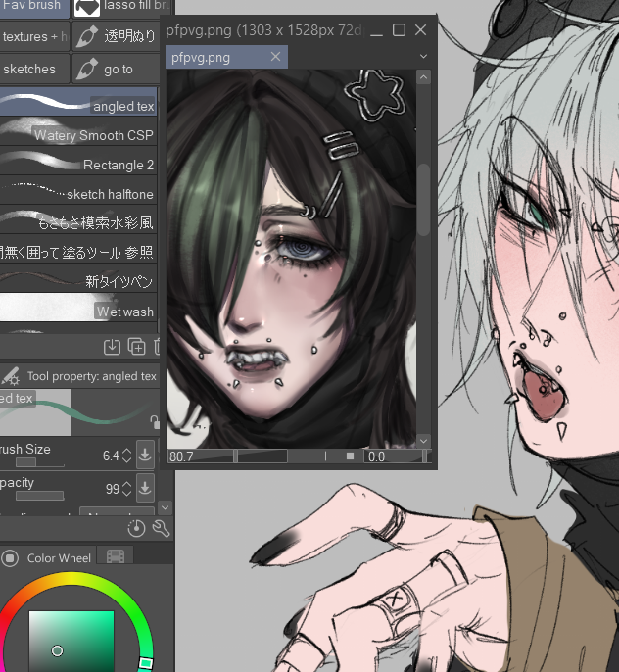Zoom out with the minus icon
The height and width of the screenshot is (672, 619).
tap(301, 456)
